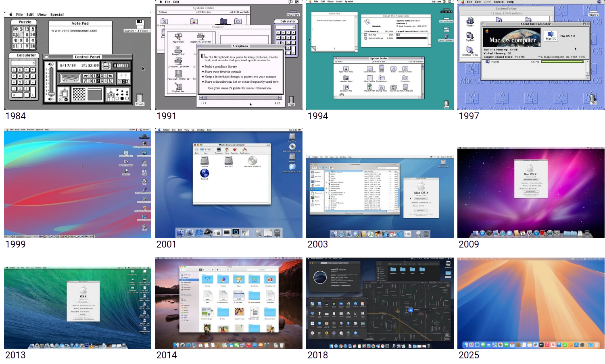This screenshot has height=364, width=605.
Task: Click the Scrapbook horizontal scrollbar right arrow
Action: (x=280, y=98)
